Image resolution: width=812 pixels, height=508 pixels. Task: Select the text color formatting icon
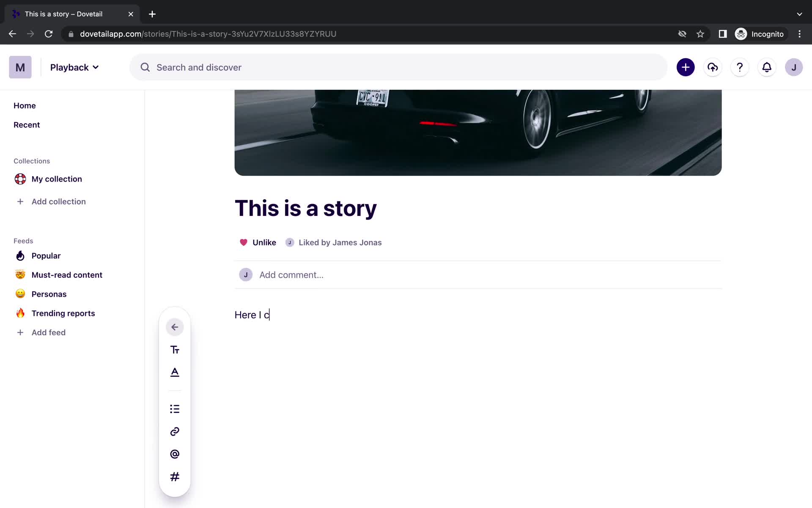click(174, 372)
